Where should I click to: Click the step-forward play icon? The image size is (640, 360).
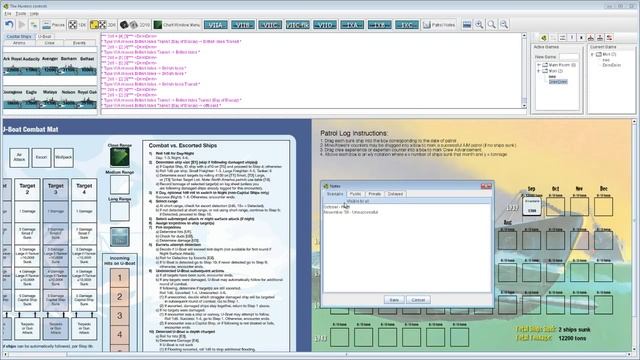(x=22, y=25)
